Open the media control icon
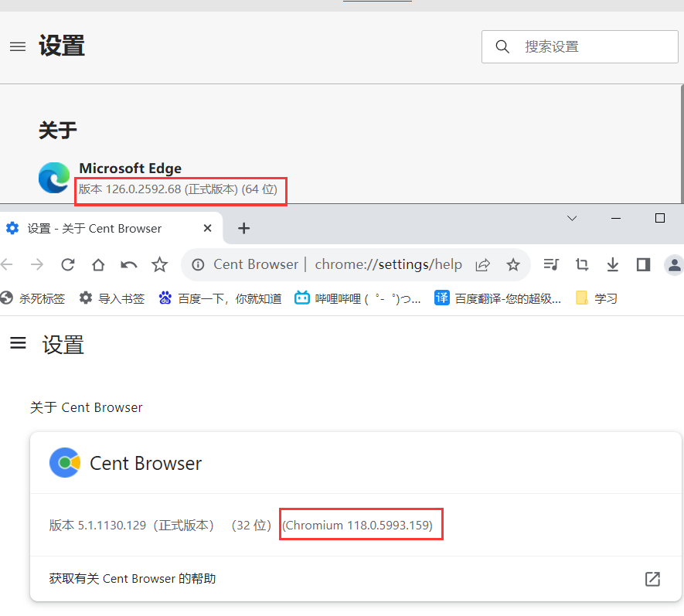Screen dimensions: 684x616 pyautogui.click(x=551, y=264)
